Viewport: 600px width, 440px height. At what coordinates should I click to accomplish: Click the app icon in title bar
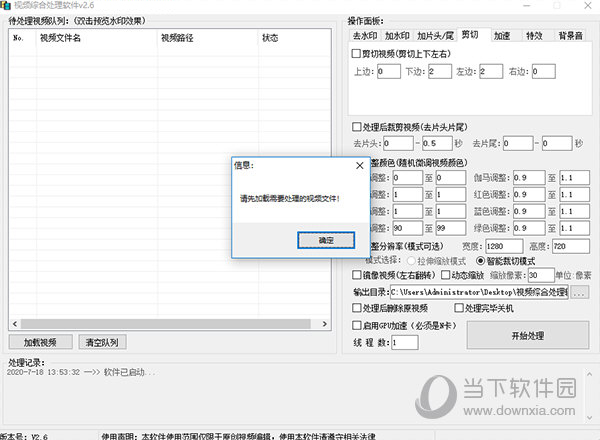coord(6,6)
